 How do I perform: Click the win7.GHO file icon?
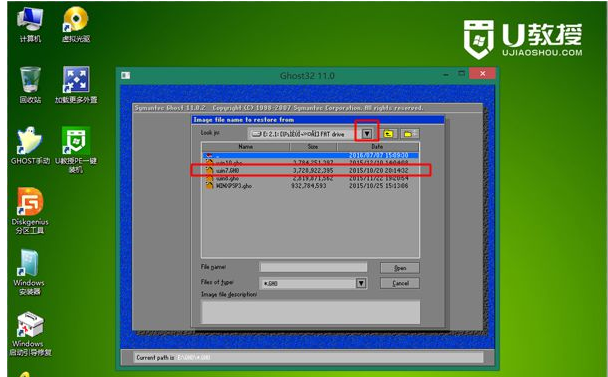coord(209,170)
